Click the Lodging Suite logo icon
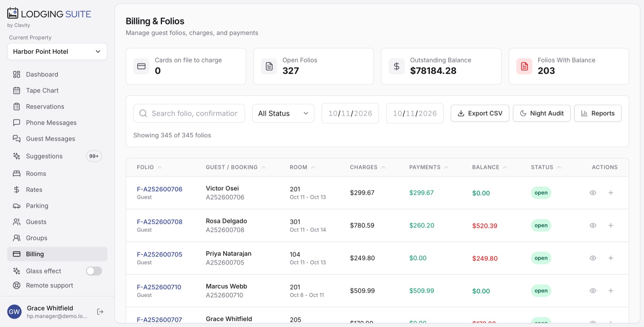 [13, 13]
